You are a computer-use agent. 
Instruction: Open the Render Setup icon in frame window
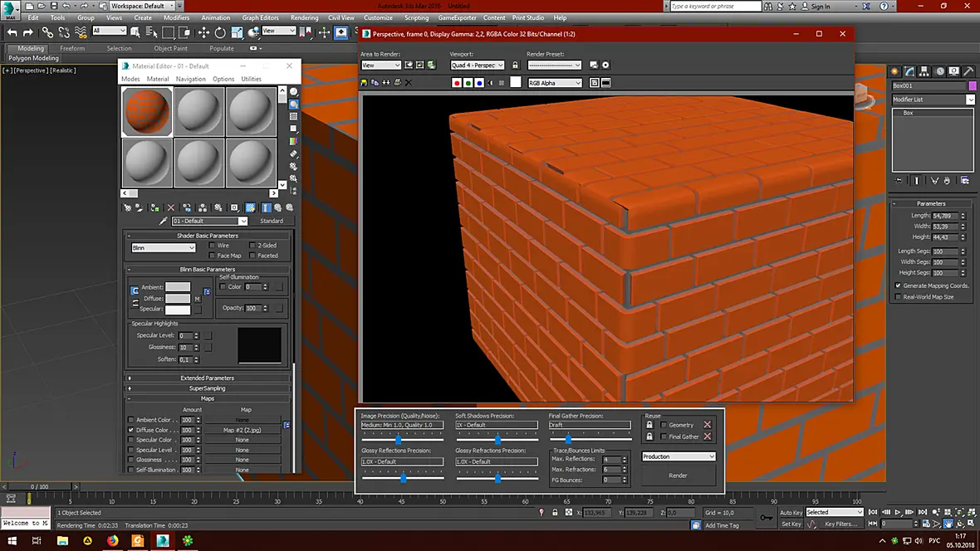(594, 65)
